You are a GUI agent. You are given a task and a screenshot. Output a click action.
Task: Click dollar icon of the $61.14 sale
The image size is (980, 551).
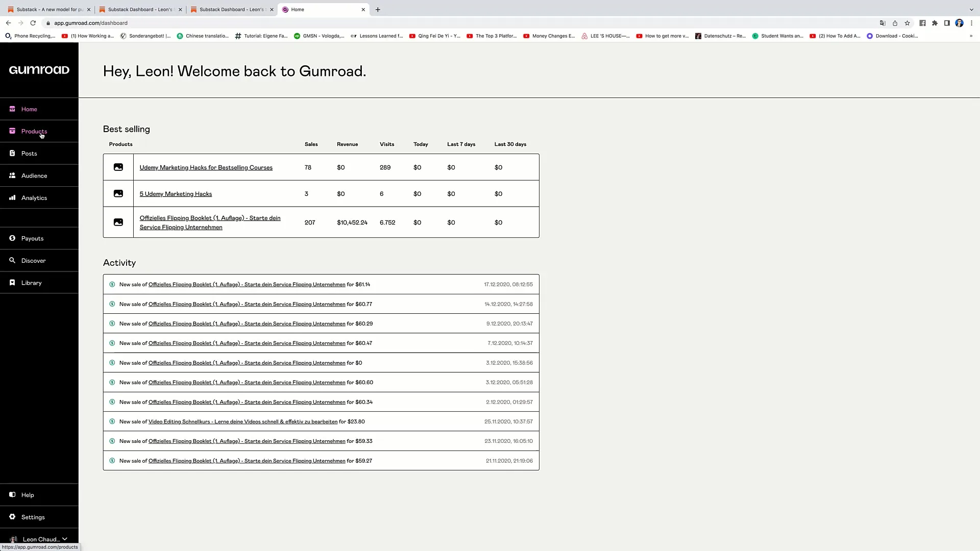point(112,285)
